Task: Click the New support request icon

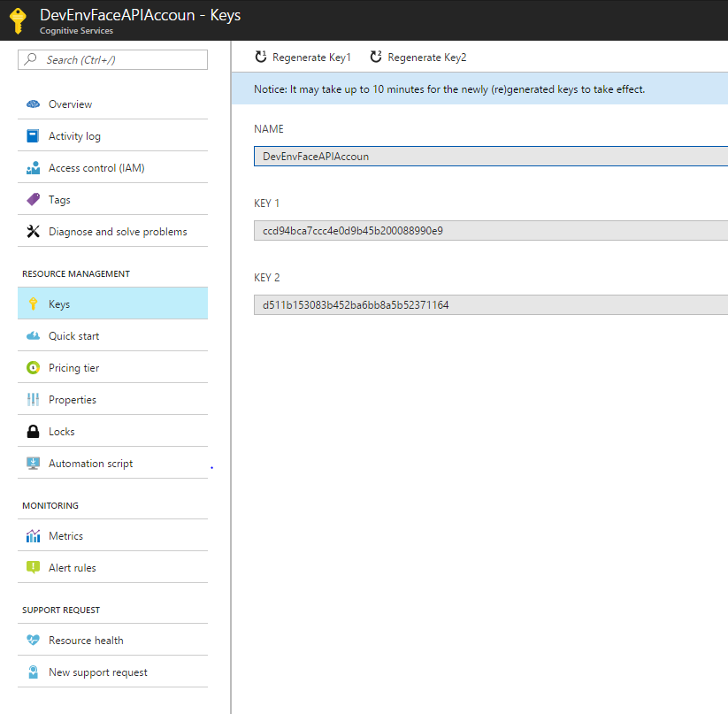Action: [33, 672]
